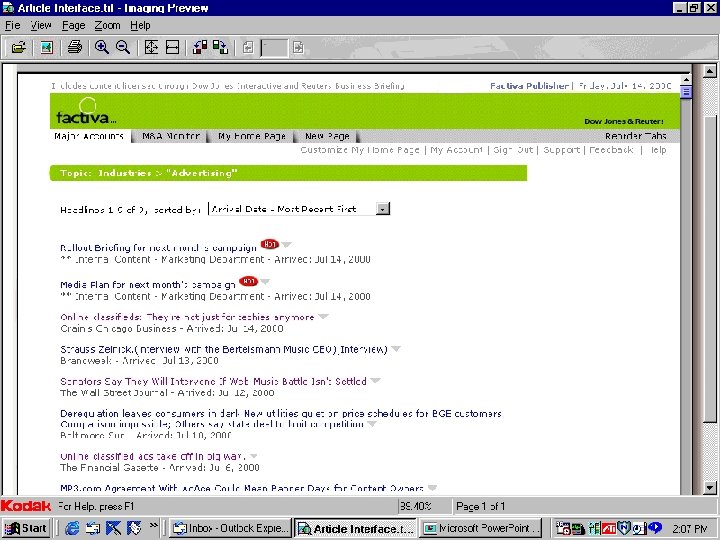Click the viewer's scroll down arrow
Viewport: 720px width, 540px height.
point(709,488)
